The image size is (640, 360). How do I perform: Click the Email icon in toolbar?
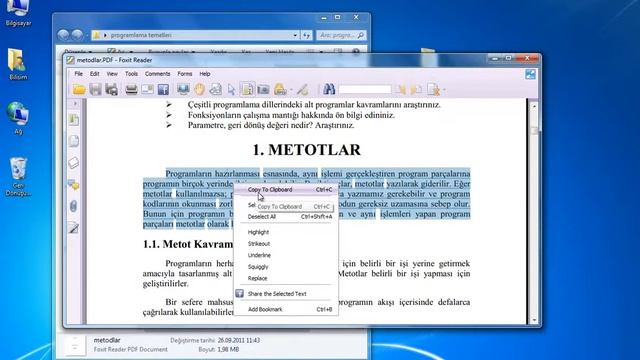click(x=147, y=89)
